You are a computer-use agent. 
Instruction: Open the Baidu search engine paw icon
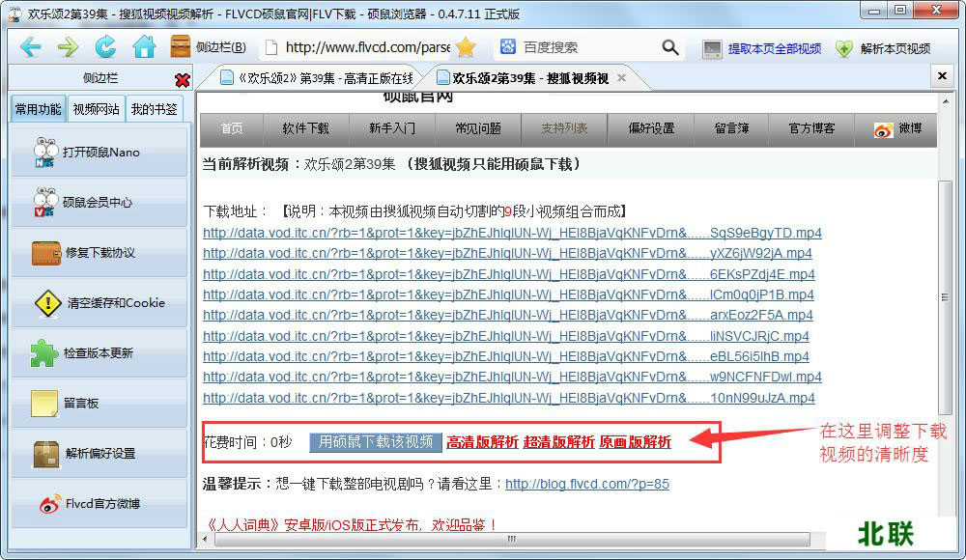(x=508, y=46)
